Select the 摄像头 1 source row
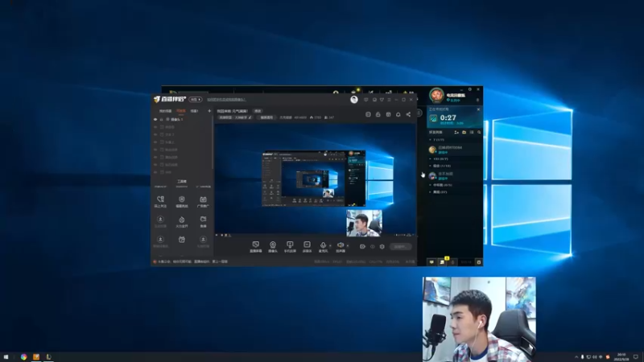The width and height of the screenshot is (644, 362). pos(182,119)
